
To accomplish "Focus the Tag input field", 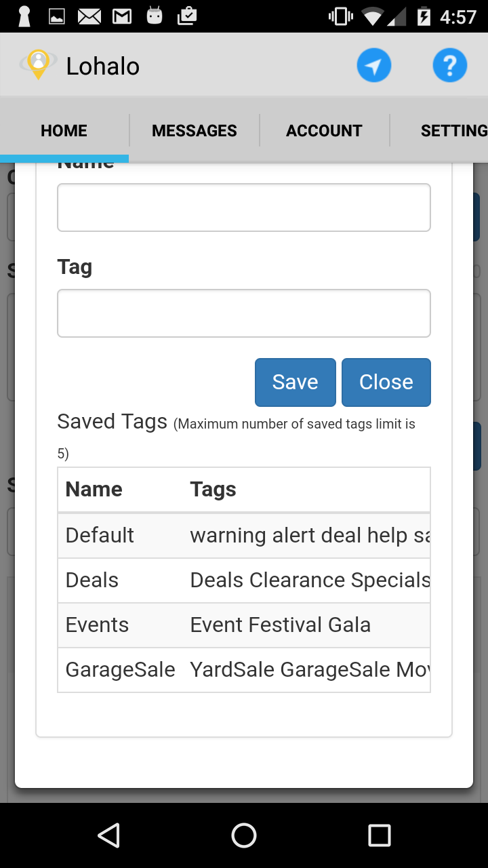I will coord(244,313).
